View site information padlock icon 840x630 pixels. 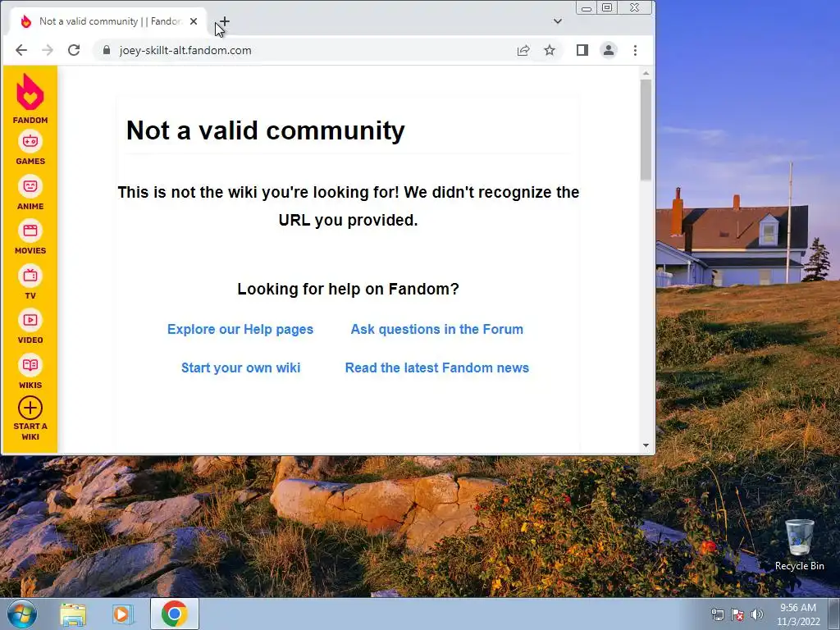[x=107, y=50]
